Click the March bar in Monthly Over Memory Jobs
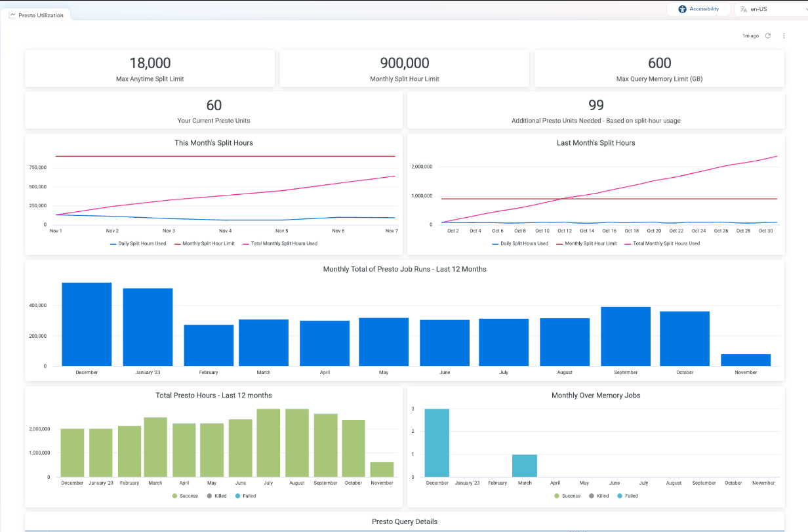808x532 pixels. click(x=524, y=466)
